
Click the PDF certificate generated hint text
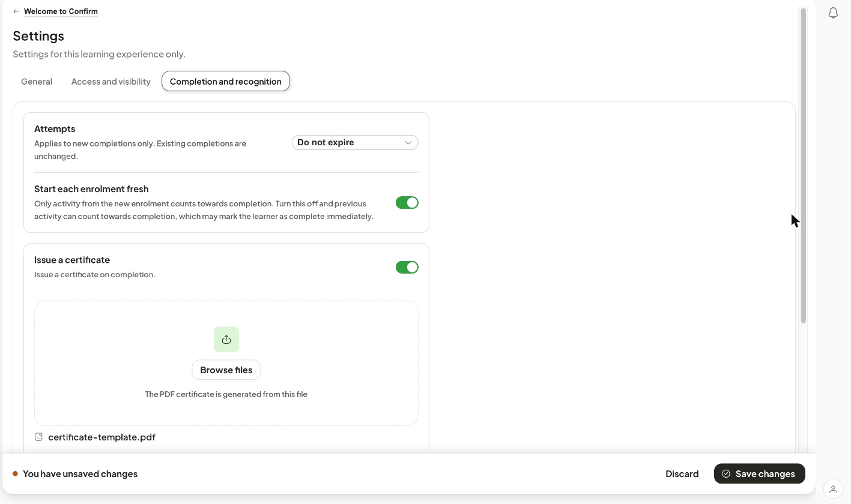tap(226, 395)
